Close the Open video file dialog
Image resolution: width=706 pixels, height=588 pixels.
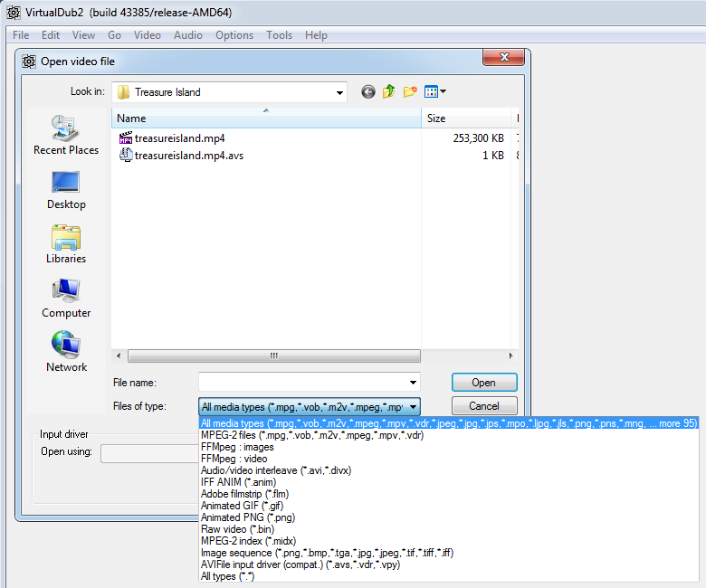504,57
